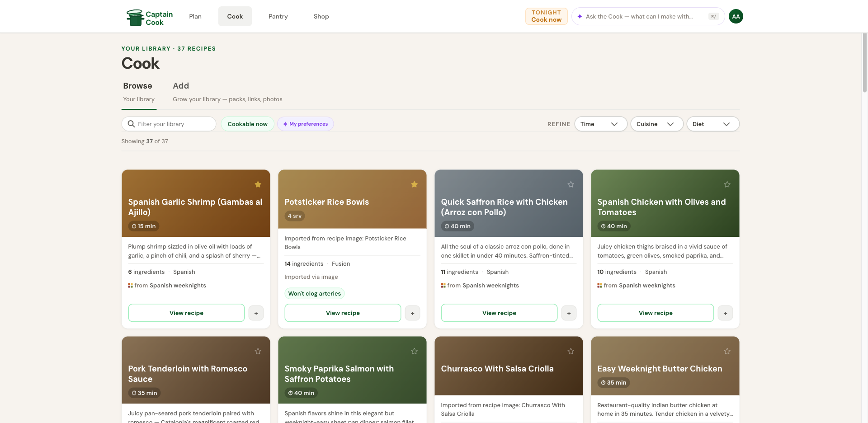Screen dimensions: 868x423
Task: Open Spanish weeknights link on Saffron Rice card
Action: [491, 286]
